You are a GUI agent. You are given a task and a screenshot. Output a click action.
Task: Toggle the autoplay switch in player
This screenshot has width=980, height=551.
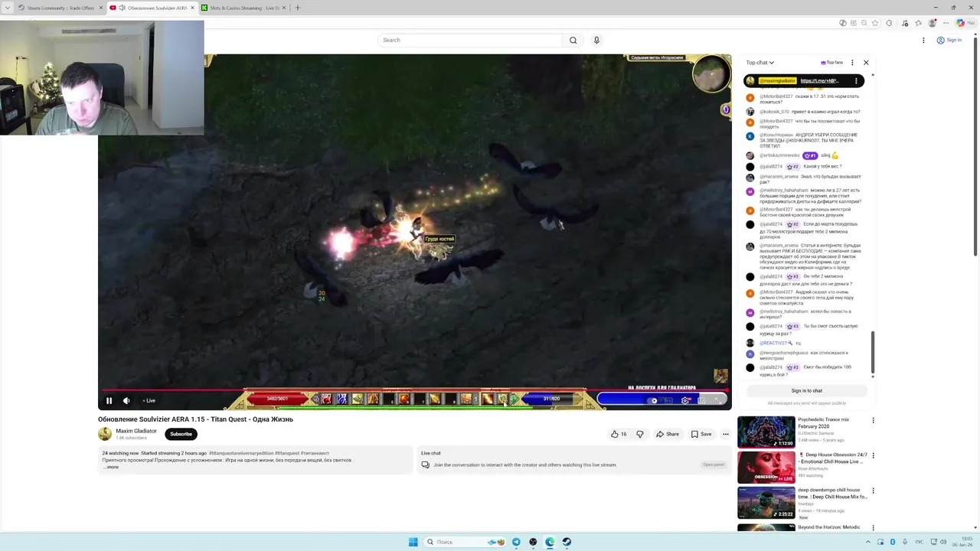point(653,400)
